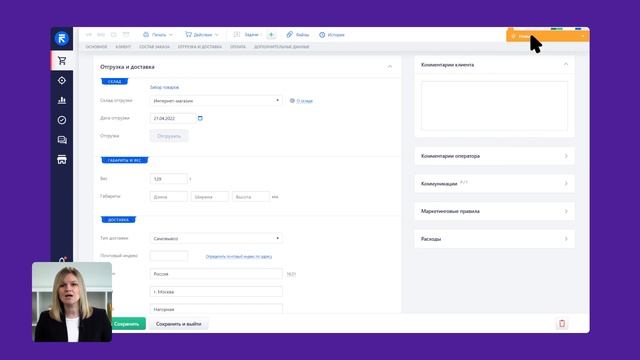Open the orders cart icon in sidebar
The width and height of the screenshot is (640, 360).
(x=62, y=61)
